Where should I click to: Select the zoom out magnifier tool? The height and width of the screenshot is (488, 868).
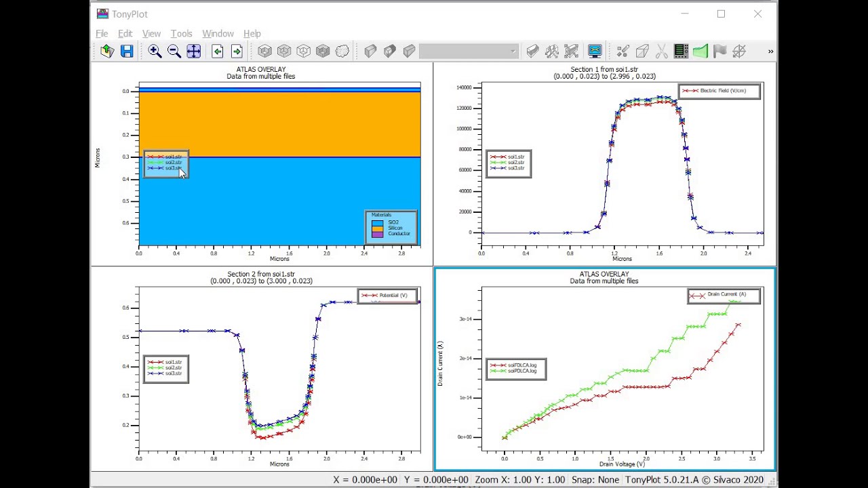[x=174, y=51]
